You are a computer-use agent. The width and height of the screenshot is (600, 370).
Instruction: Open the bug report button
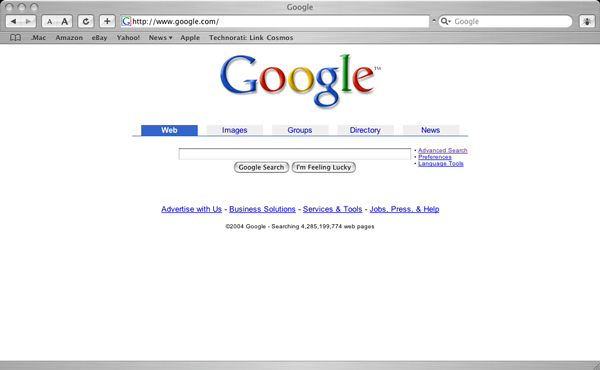coord(587,21)
